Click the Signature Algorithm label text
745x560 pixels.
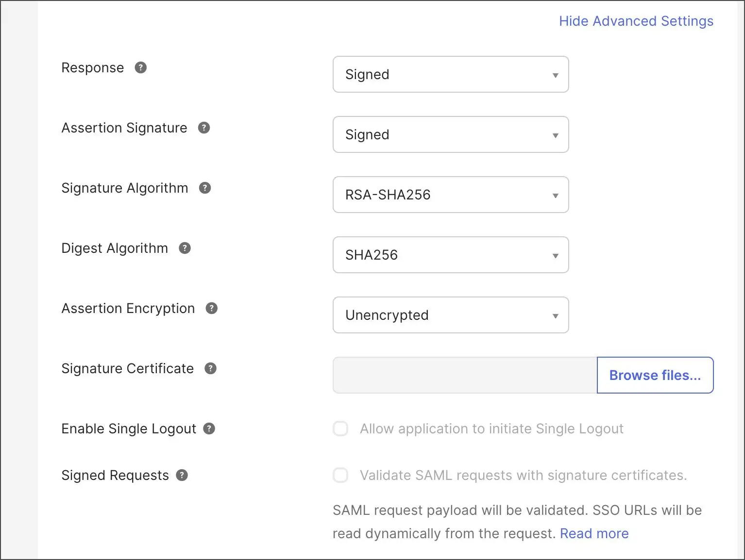coord(125,188)
